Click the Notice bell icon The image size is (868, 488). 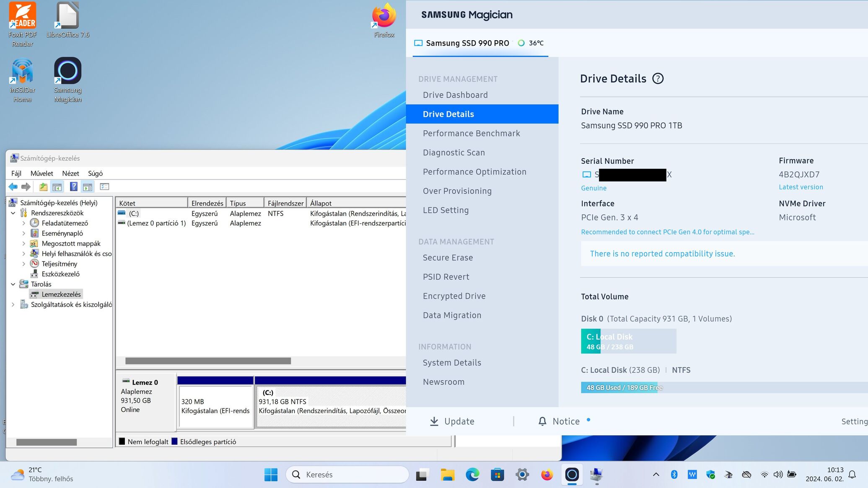[x=542, y=421]
